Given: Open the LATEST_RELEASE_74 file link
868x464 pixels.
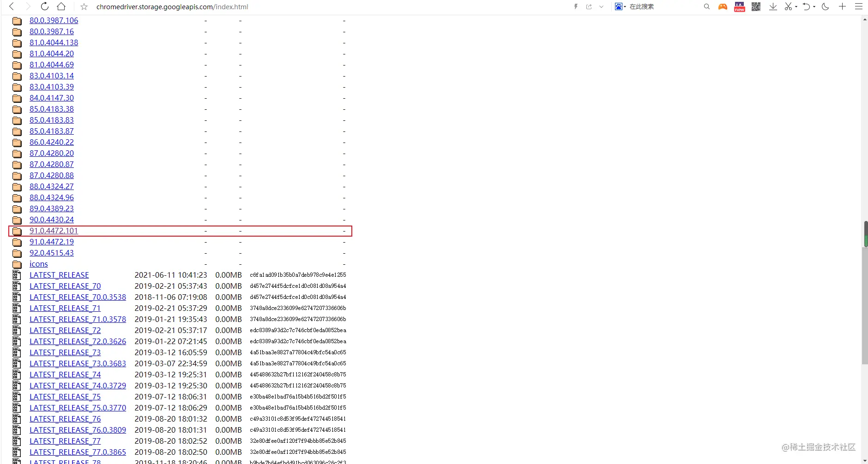Looking at the screenshot, I should click(x=65, y=375).
